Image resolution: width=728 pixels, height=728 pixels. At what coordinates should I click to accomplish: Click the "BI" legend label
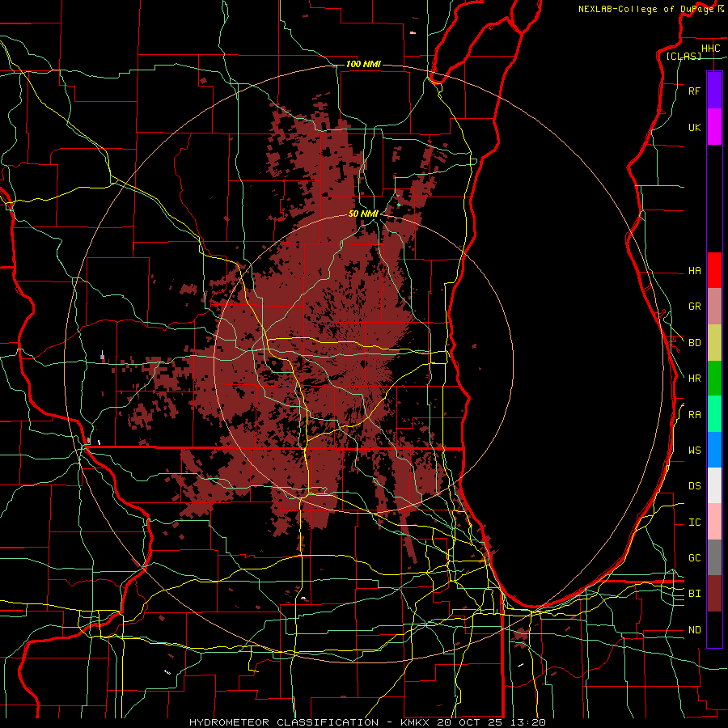(x=694, y=594)
